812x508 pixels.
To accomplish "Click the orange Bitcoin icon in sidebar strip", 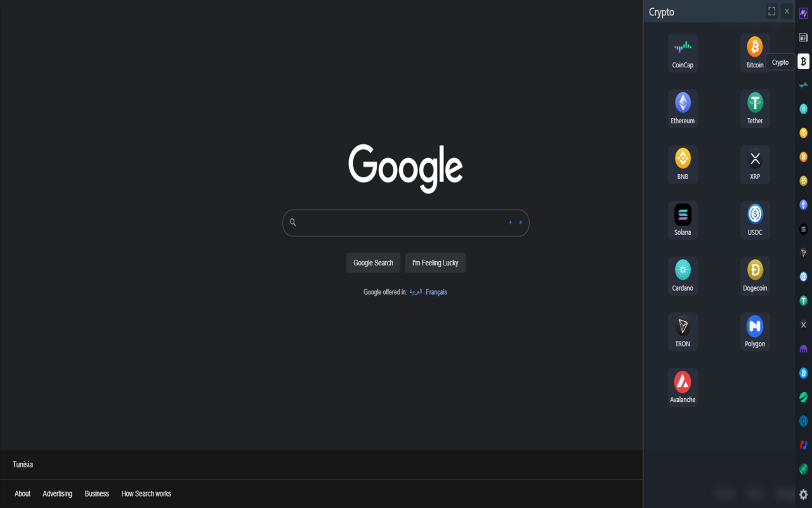I will (803, 157).
